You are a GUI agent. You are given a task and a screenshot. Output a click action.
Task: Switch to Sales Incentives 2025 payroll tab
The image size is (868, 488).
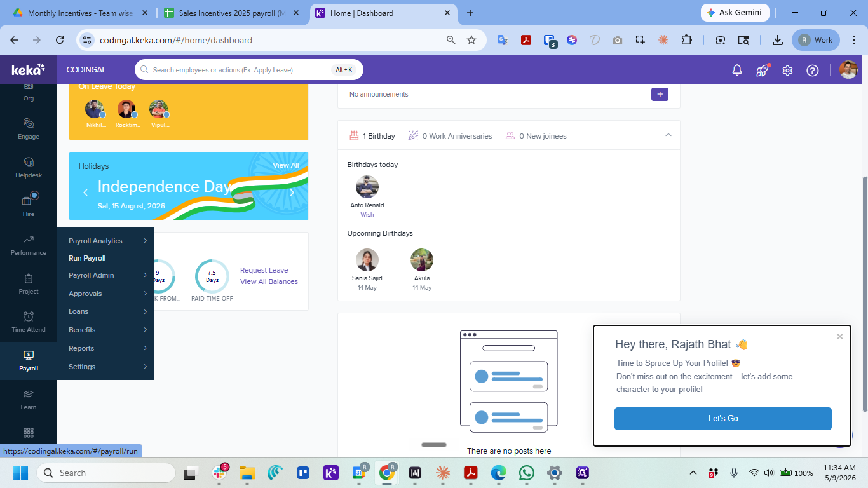[232, 13]
